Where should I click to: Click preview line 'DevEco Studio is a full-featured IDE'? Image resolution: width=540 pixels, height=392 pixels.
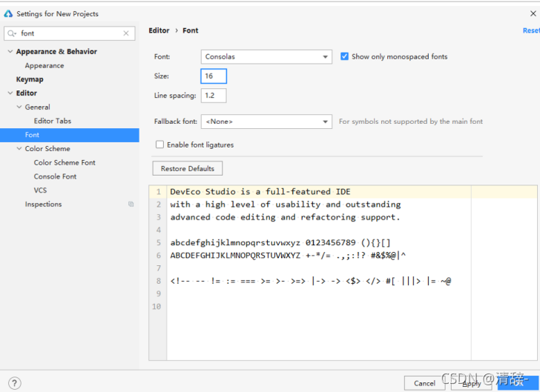[260, 192]
